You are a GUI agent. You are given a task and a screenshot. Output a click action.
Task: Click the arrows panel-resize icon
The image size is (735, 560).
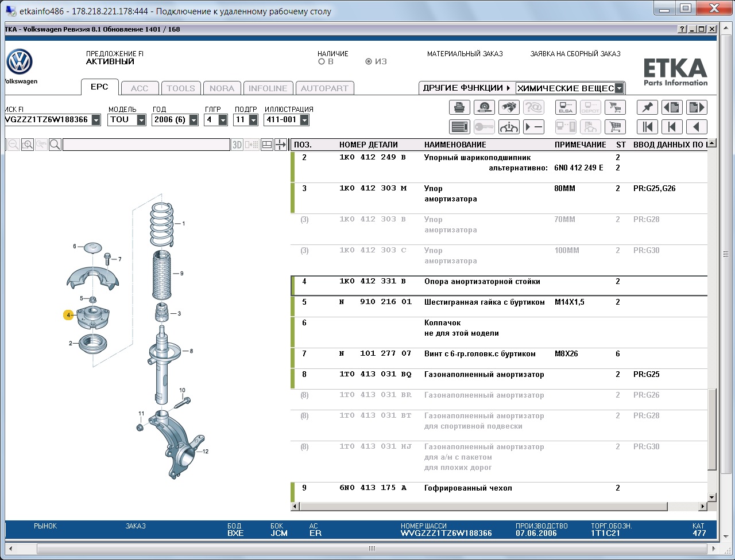pyautogui.click(x=281, y=145)
